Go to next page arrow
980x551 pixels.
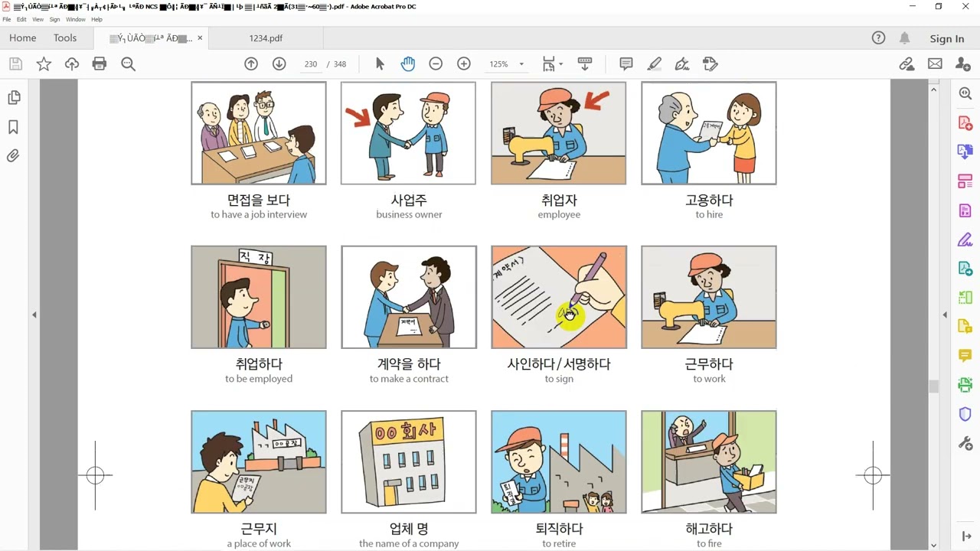click(x=279, y=64)
